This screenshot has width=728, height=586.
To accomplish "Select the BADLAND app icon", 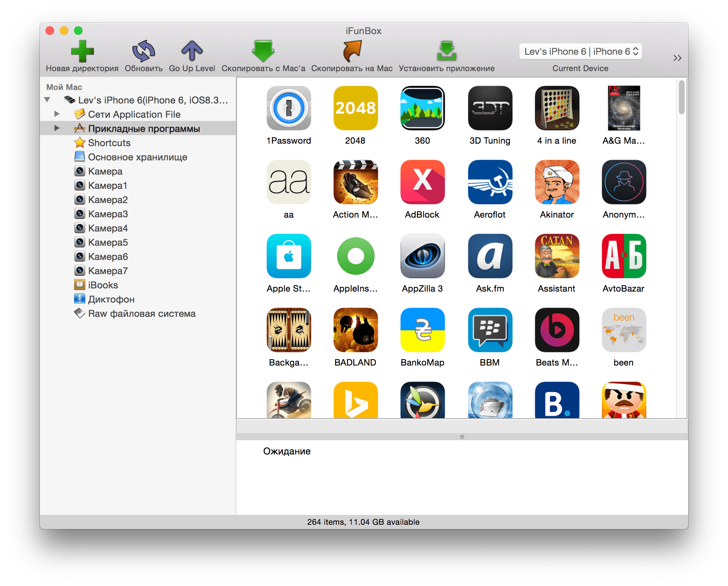I will click(x=355, y=330).
